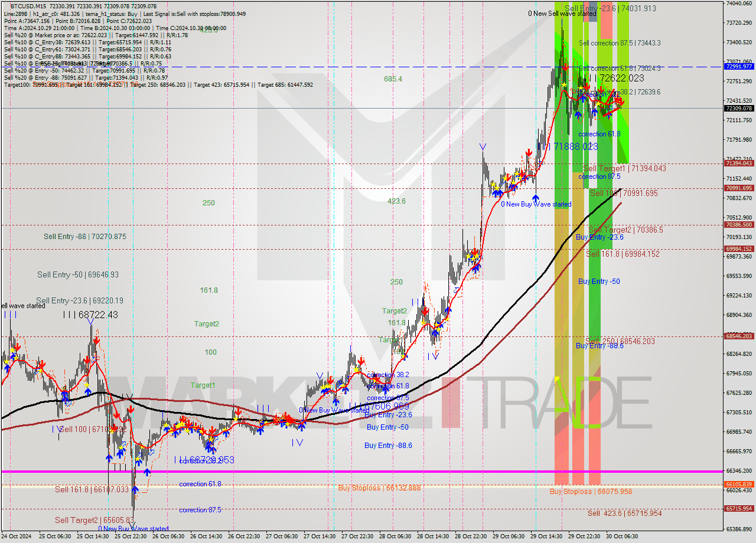This screenshot has height=543, width=756.
Task: Click the "Sell 161.8 | 66107.033" label
Action: (92, 489)
